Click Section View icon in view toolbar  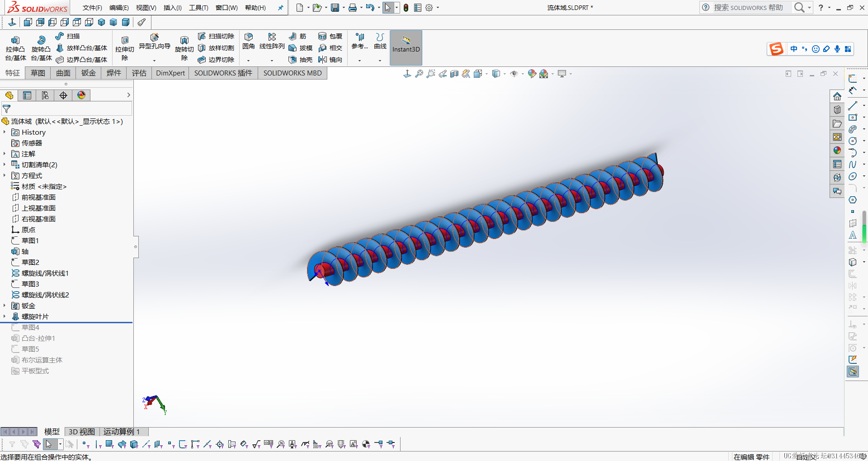[454, 74]
